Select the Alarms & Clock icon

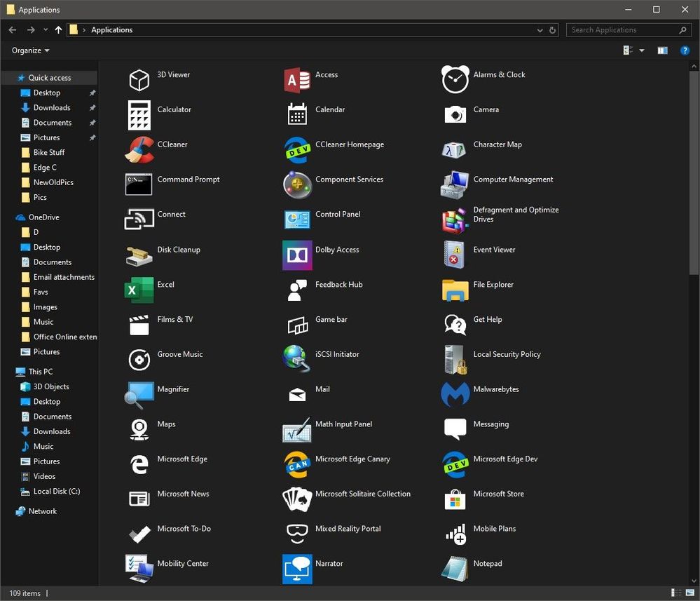click(x=455, y=79)
